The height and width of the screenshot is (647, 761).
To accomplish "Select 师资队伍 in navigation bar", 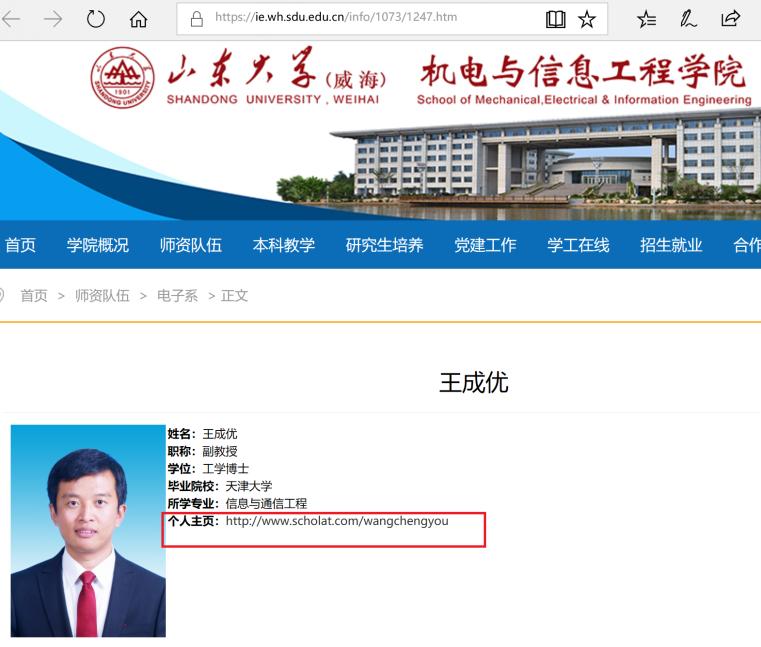I will 191,245.
